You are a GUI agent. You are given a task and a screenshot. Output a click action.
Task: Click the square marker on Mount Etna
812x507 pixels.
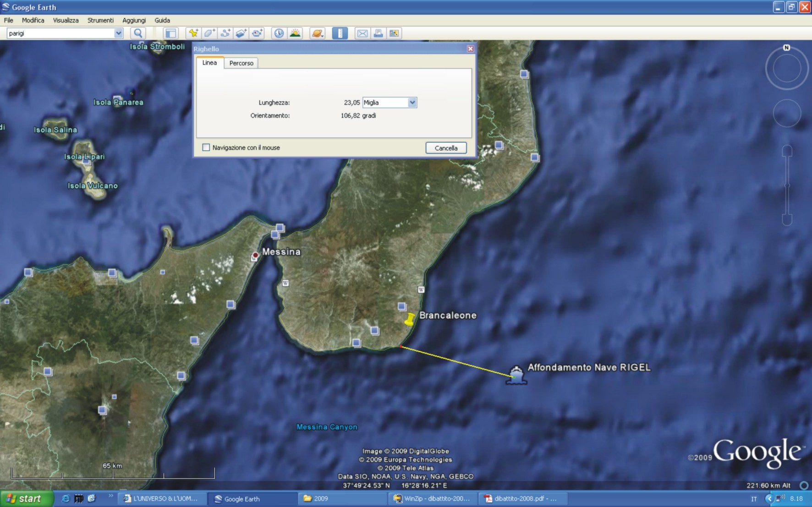(x=102, y=410)
